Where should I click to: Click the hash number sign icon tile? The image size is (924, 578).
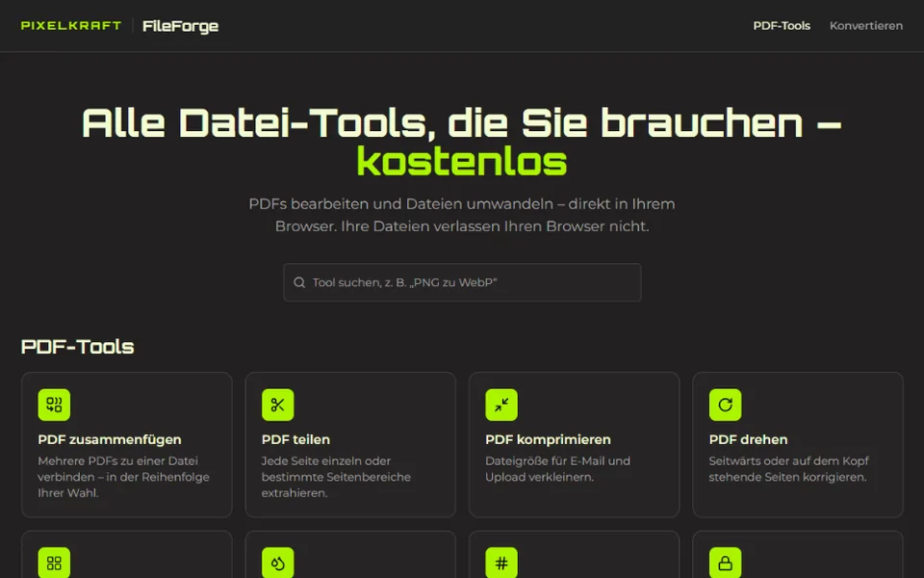501,563
